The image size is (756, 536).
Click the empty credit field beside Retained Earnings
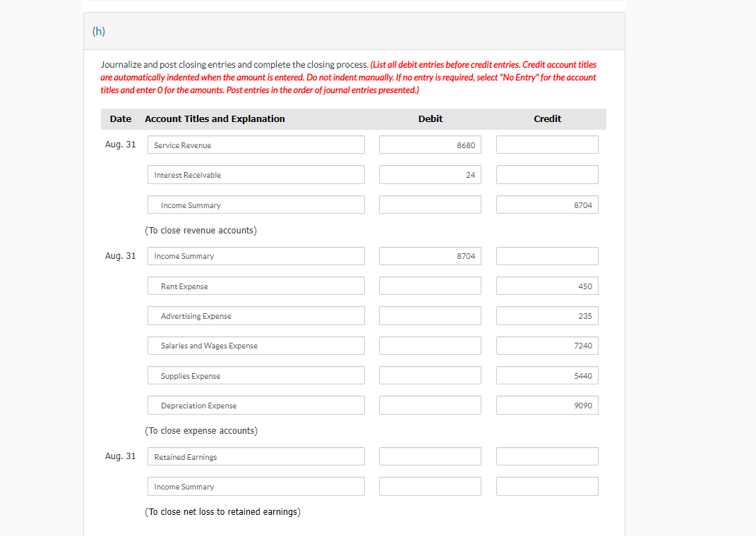tap(547, 456)
